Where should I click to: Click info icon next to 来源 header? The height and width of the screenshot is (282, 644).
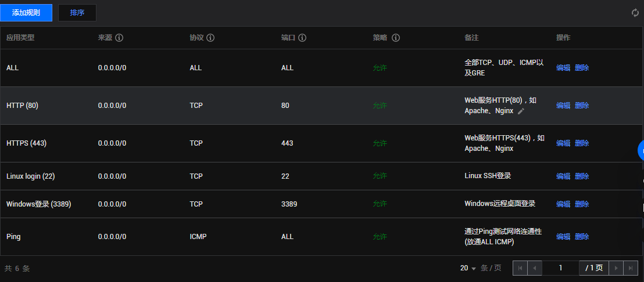click(x=119, y=38)
